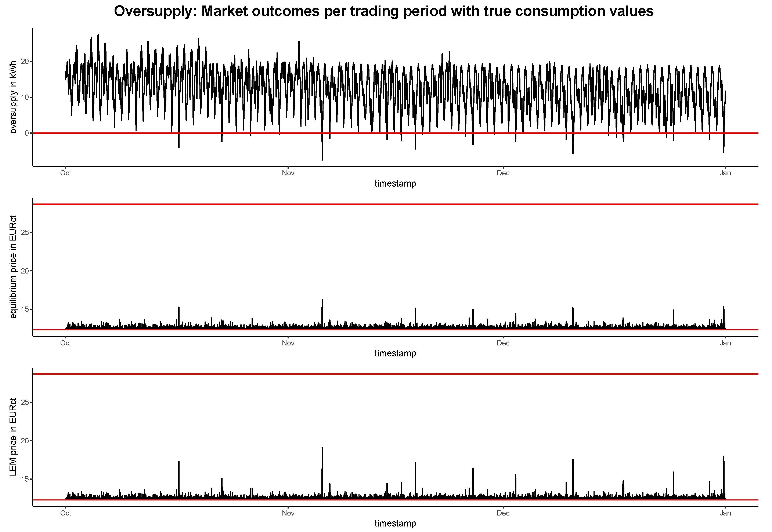Click the 25 value on equilibrium price axis
The image size is (772, 532).
[x=25, y=232]
